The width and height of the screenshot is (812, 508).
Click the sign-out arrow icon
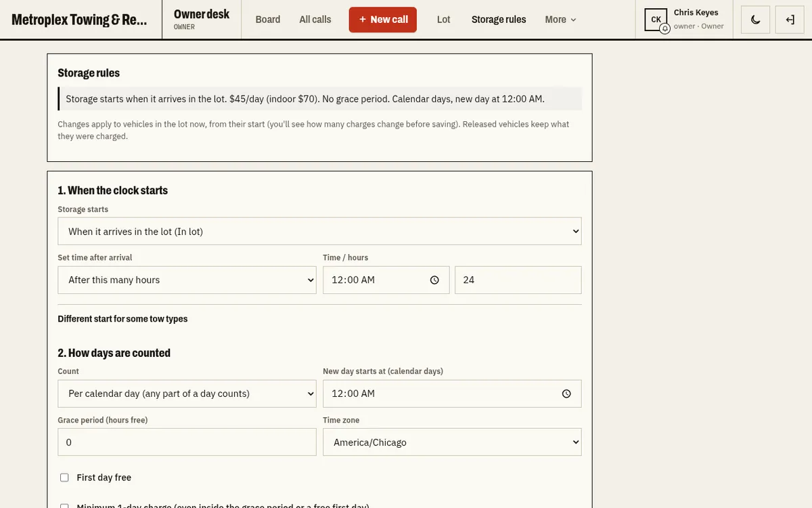(x=790, y=20)
